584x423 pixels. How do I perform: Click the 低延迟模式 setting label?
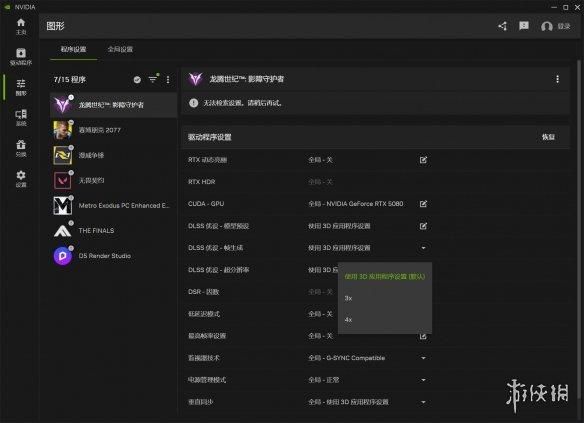(x=204, y=314)
